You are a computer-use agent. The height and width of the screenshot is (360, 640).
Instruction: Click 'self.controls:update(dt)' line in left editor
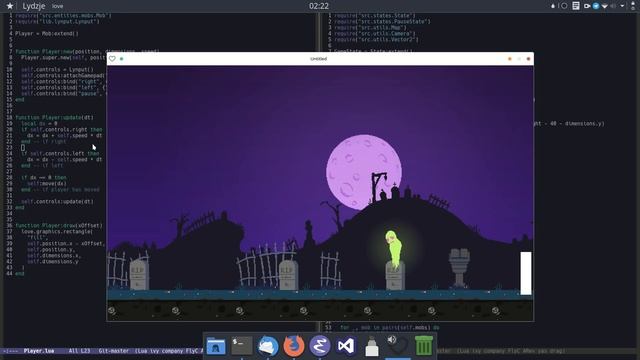(57, 201)
